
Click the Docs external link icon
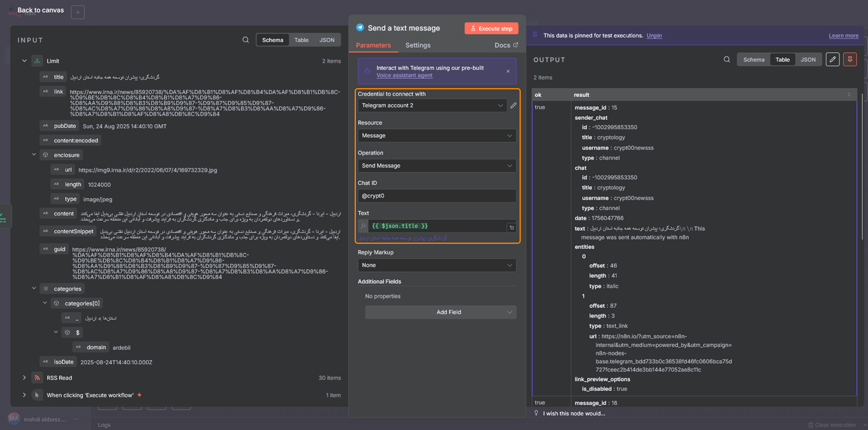[515, 45]
